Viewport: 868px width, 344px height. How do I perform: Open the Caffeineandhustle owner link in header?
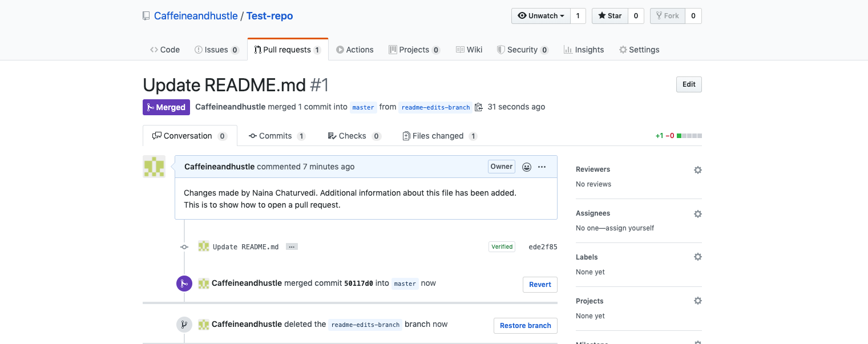[196, 16]
